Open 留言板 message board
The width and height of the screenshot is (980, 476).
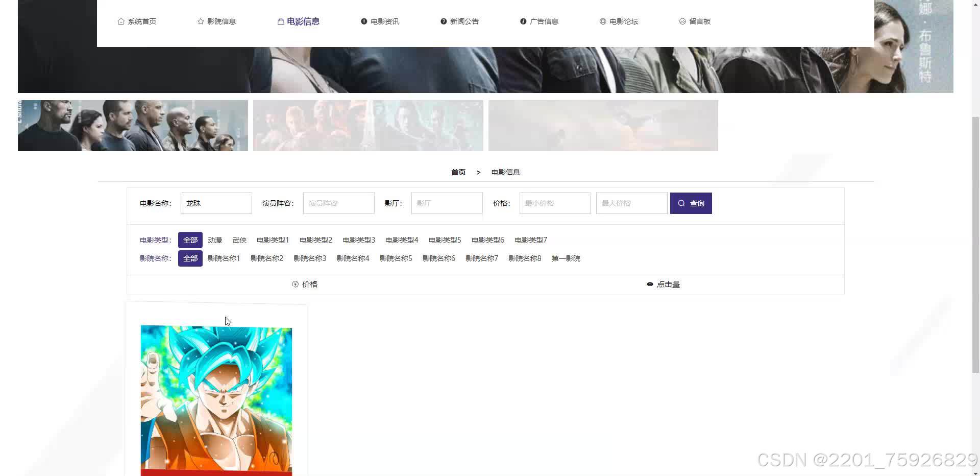[x=695, y=21]
